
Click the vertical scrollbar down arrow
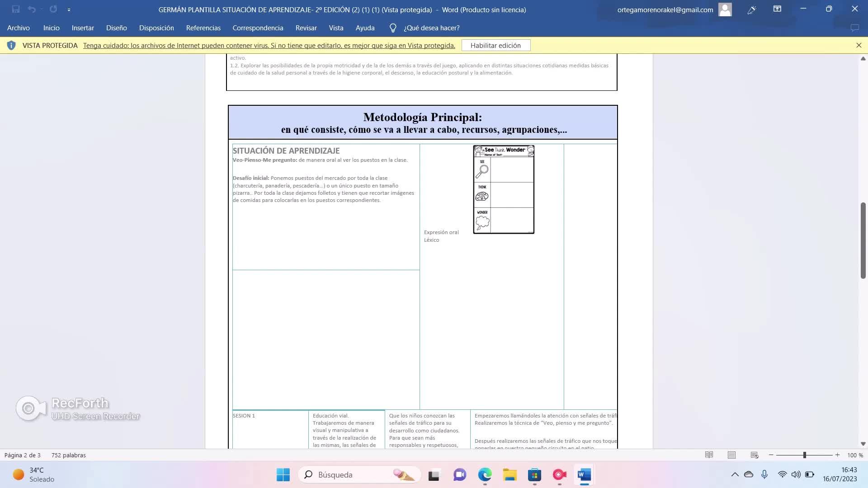pos(863,444)
